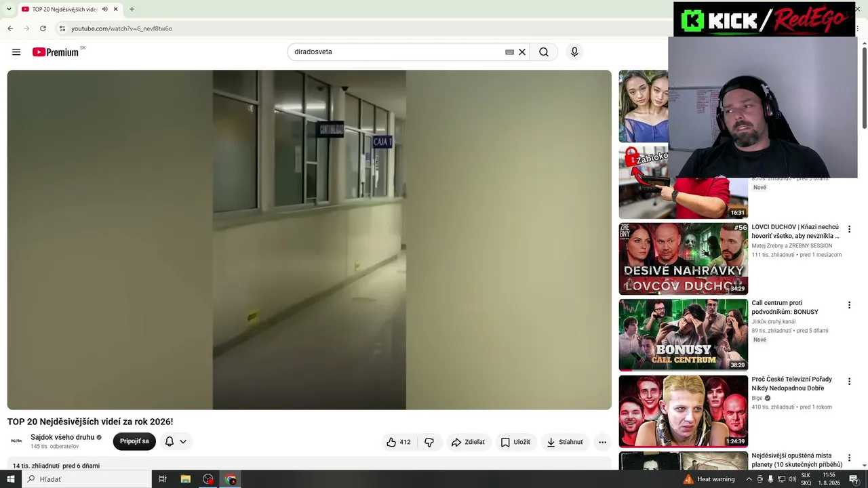Open Proč České Televizní Pořady title
Viewport: 868px width, 488px height.
point(791,384)
